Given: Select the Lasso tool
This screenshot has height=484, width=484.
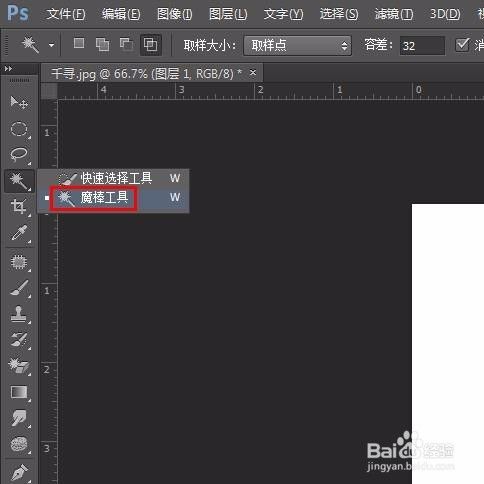Looking at the screenshot, I should [19, 155].
